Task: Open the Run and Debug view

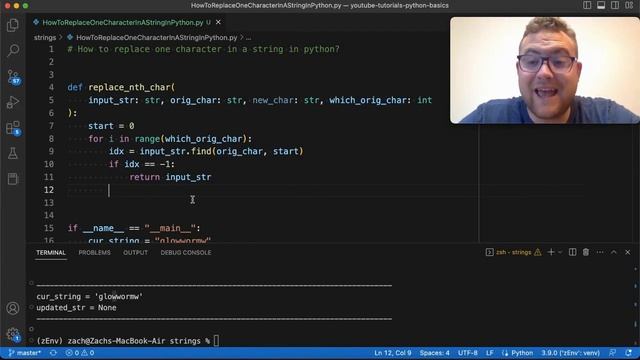Action: (x=13, y=102)
